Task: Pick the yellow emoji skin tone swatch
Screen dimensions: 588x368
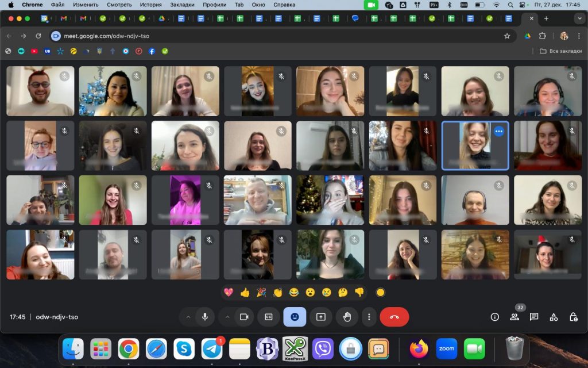Action: [380, 292]
